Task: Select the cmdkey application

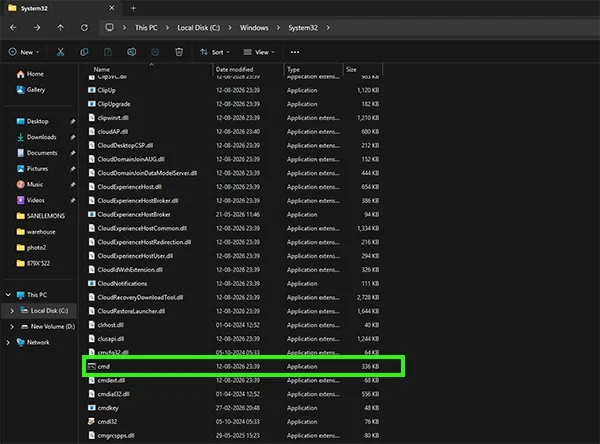Action: [233, 408]
